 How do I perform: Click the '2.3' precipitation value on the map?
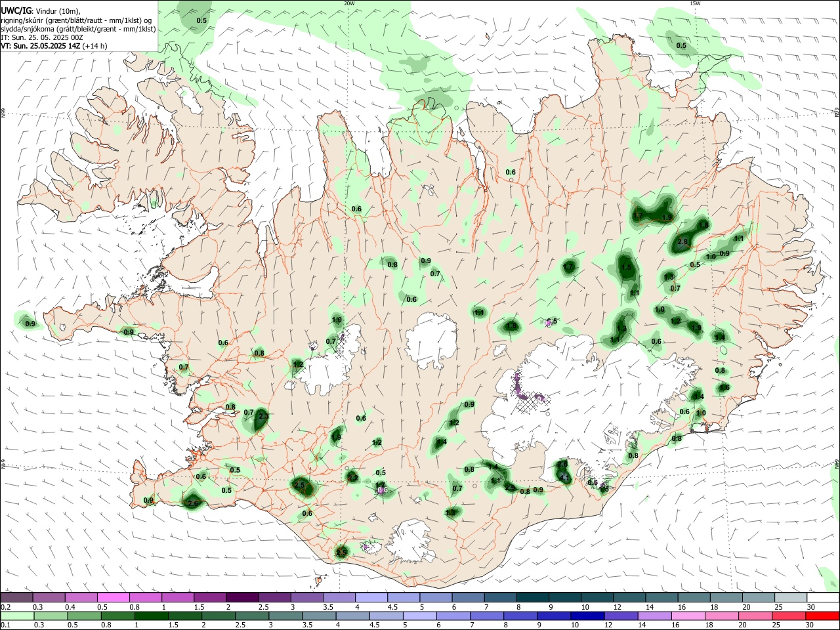click(x=264, y=416)
